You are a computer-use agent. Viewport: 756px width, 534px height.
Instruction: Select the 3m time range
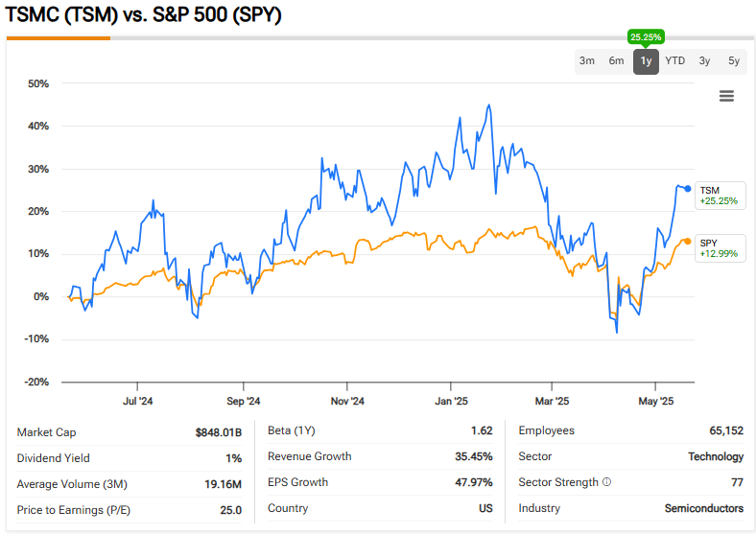587,60
